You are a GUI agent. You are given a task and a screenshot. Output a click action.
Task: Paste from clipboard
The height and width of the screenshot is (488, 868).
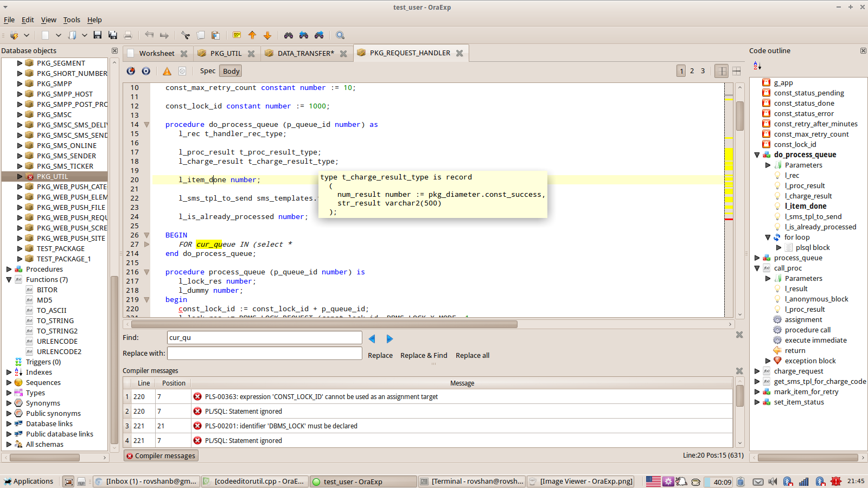pyautogui.click(x=215, y=35)
